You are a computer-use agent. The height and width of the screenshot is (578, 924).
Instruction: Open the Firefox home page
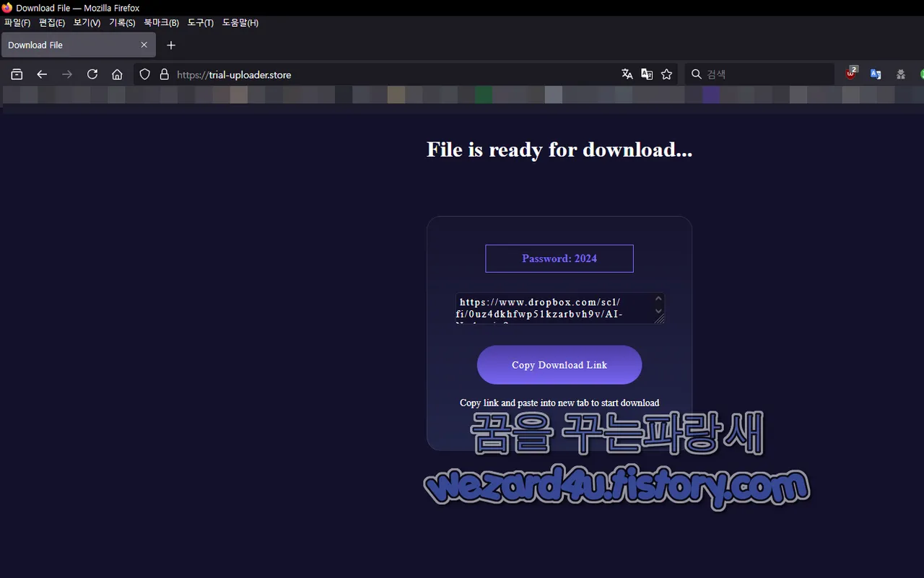(117, 74)
